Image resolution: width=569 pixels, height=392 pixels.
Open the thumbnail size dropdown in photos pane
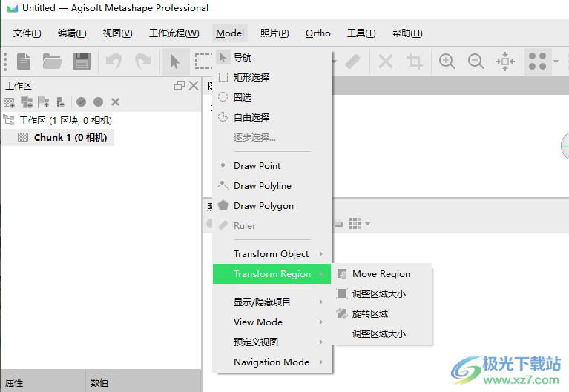click(368, 224)
